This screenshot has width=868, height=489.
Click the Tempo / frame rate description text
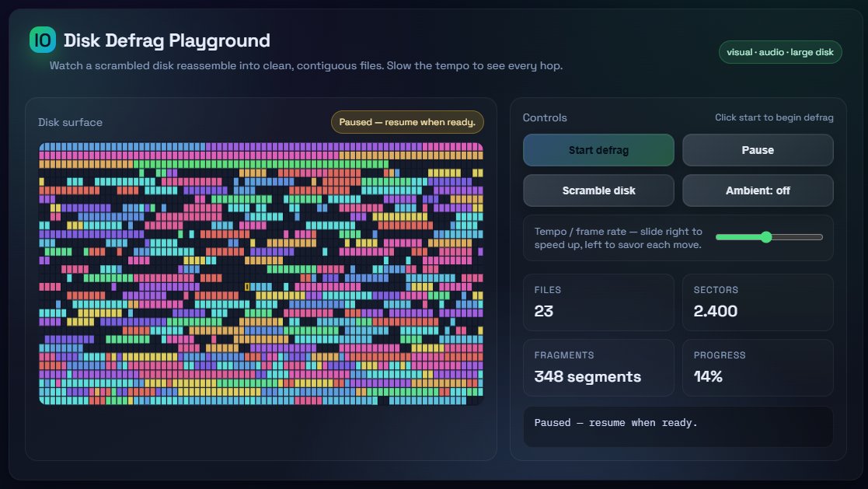coord(618,238)
